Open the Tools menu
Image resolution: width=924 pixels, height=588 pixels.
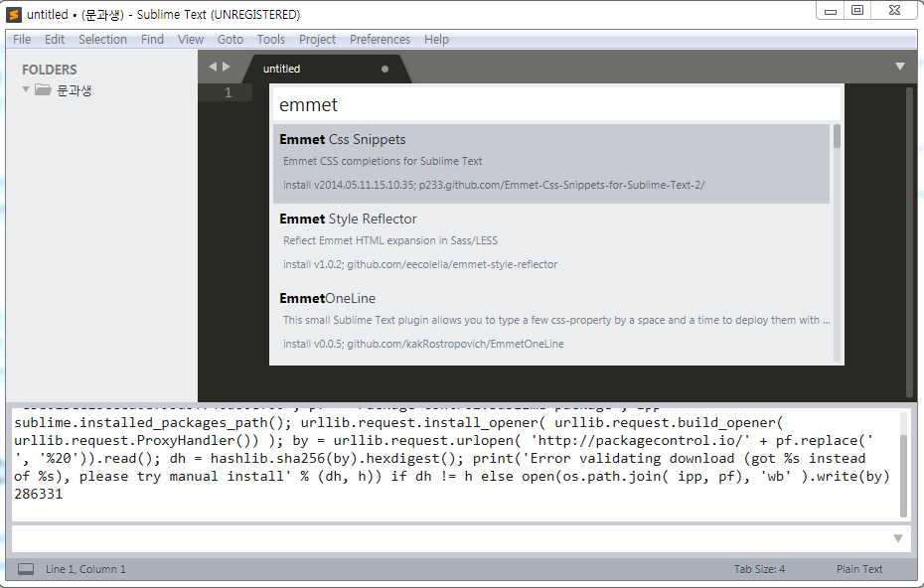point(270,40)
